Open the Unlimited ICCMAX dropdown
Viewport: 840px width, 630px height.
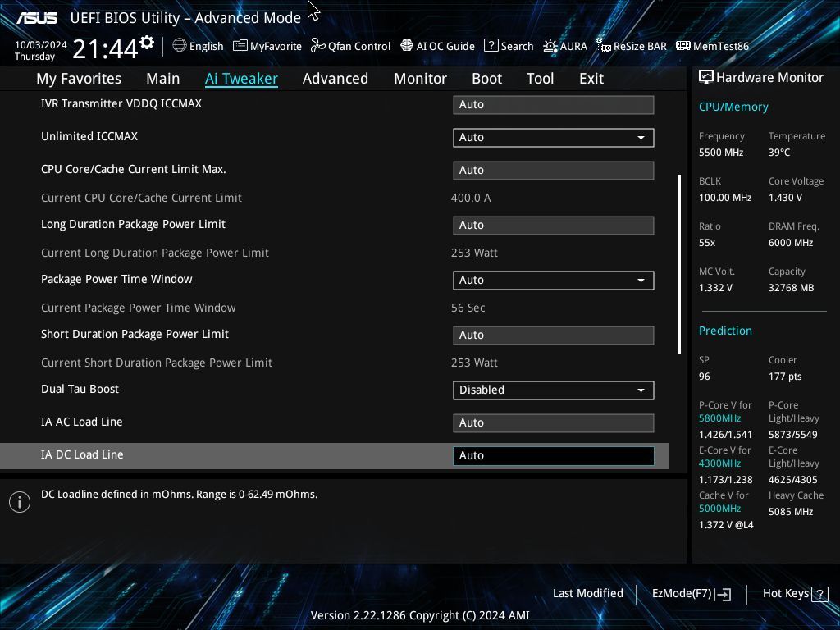[x=554, y=138]
